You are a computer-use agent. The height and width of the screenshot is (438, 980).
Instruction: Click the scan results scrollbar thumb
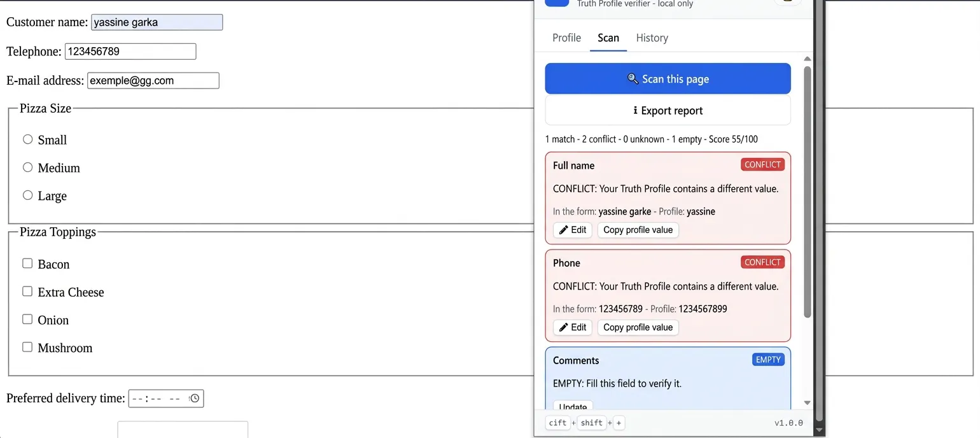tap(808, 191)
